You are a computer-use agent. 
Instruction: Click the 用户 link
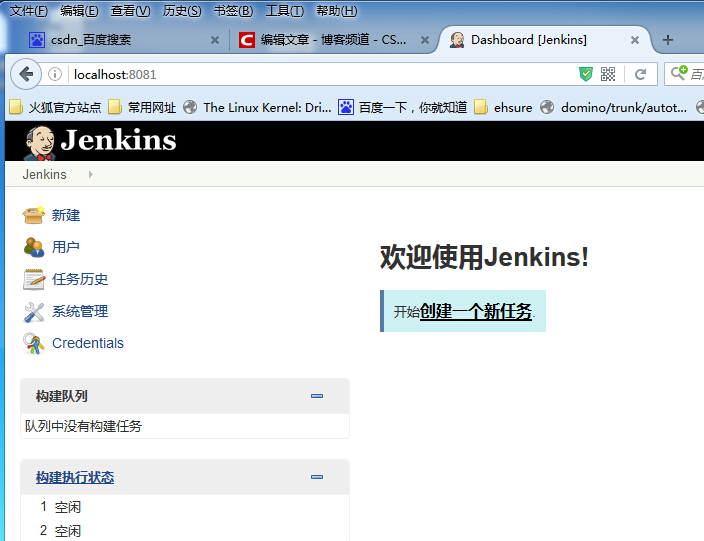[x=66, y=247]
